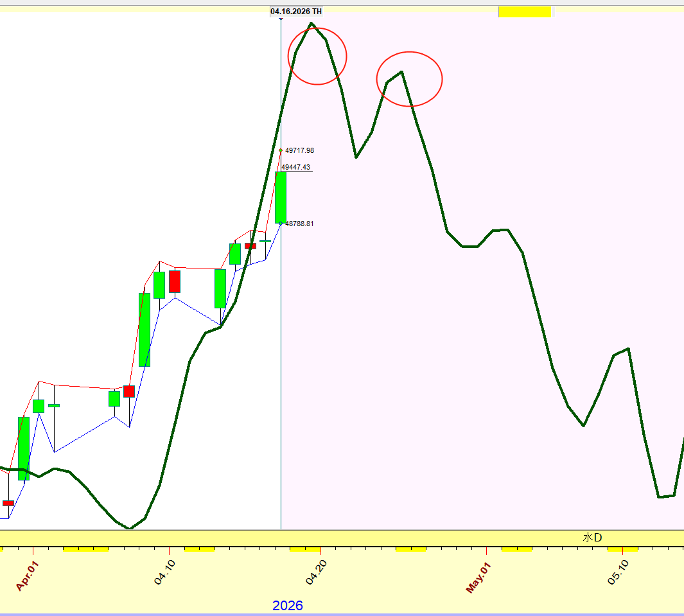Click the cursor line triangle marker at top

(x=281, y=19)
